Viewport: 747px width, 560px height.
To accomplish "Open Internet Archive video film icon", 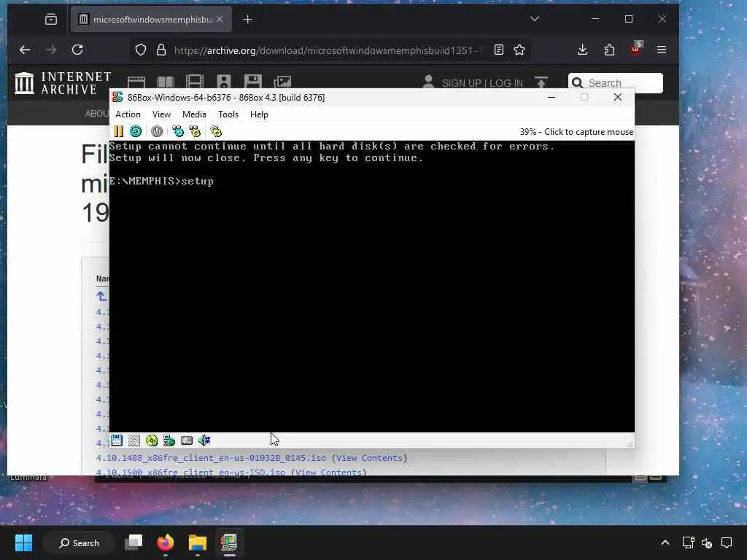I will click(x=194, y=82).
